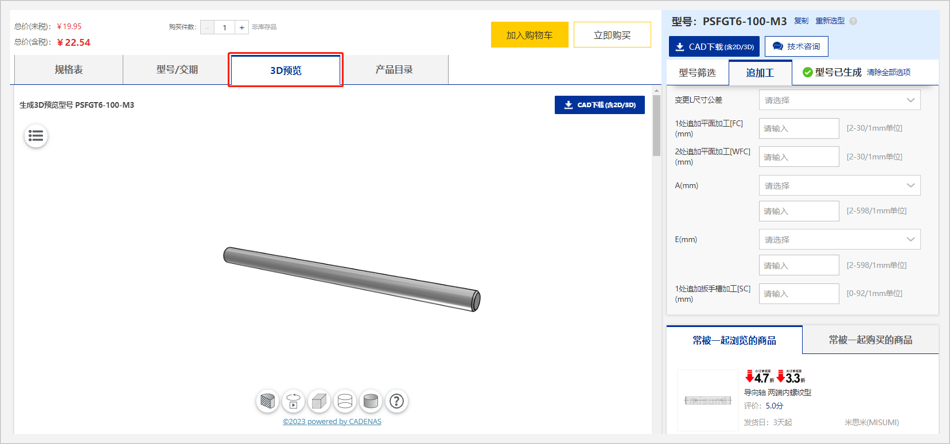
Task: Open the list menu icon in 3D viewer
Action: coord(36,136)
